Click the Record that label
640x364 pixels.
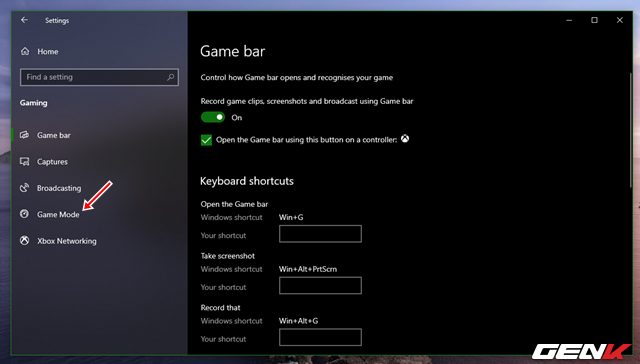pos(220,308)
